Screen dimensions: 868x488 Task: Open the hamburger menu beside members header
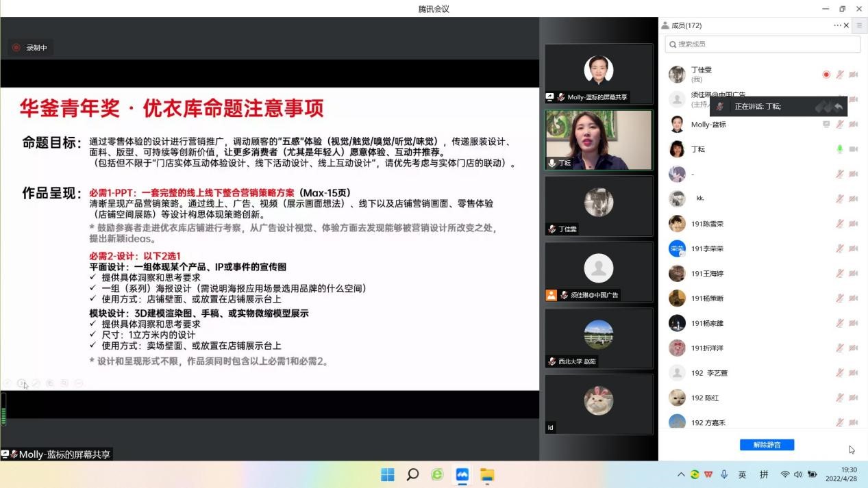(x=859, y=25)
